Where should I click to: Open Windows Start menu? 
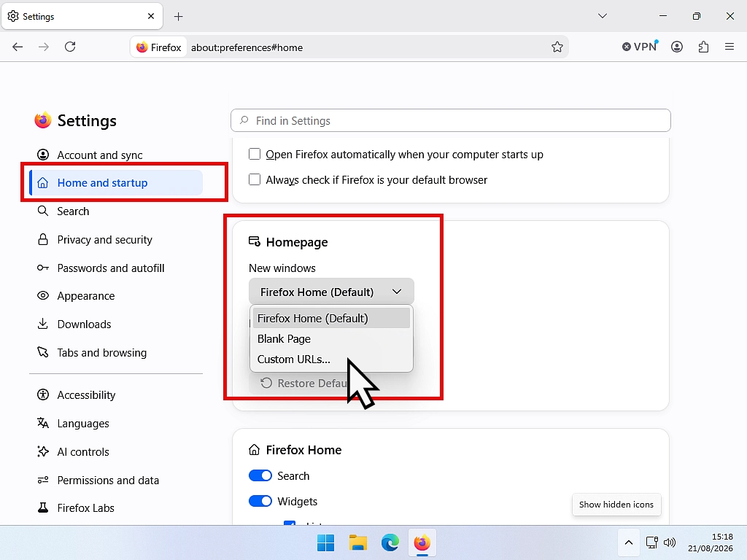[326, 542]
